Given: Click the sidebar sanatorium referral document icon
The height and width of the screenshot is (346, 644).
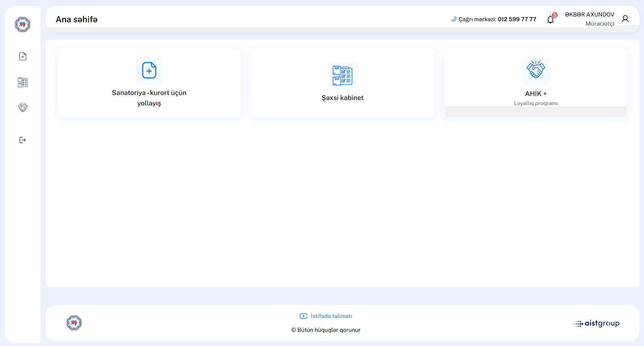Looking at the screenshot, I should click(23, 56).
